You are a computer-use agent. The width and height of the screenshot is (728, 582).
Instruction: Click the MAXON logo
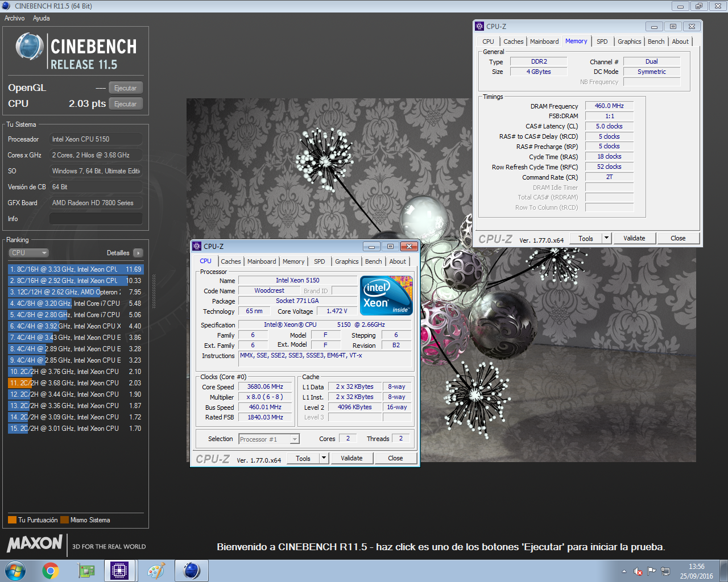pos(35,543)
